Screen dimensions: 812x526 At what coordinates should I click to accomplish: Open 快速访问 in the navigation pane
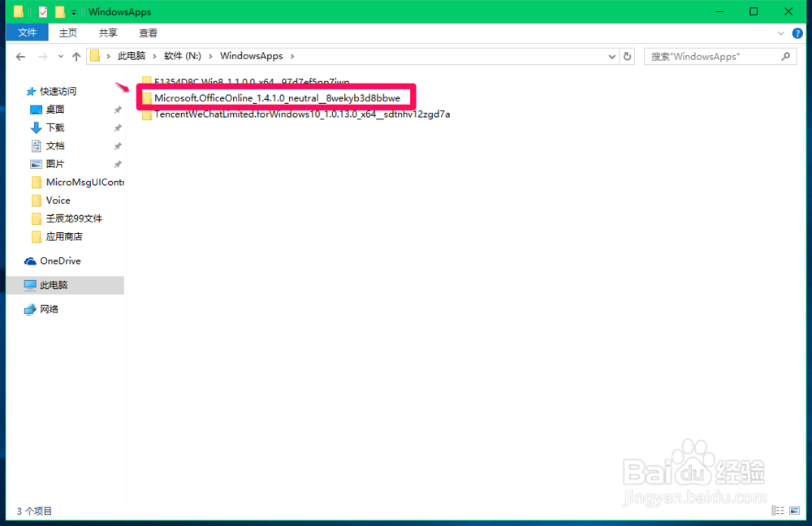[x=58, y=91]
